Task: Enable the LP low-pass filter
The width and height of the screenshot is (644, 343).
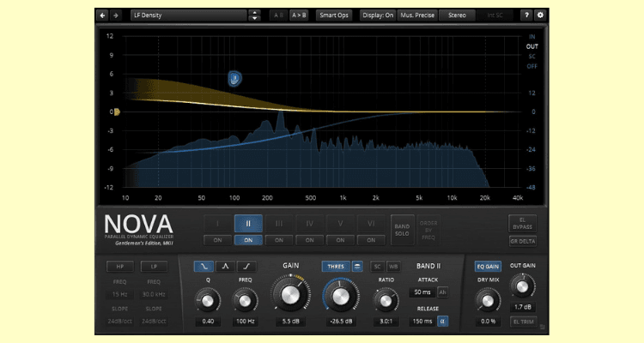Action: [x=154, y=267]
